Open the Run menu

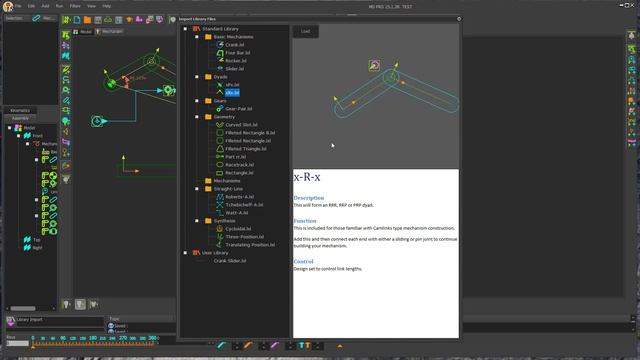click(60, 6)
